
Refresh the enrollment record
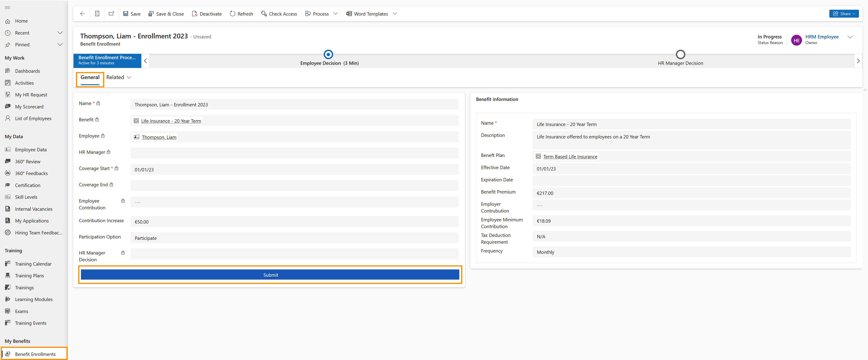[241, 14]
